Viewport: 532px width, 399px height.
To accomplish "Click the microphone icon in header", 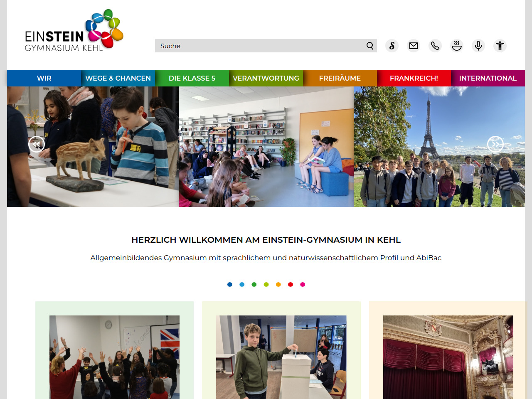I will [478, 46].
